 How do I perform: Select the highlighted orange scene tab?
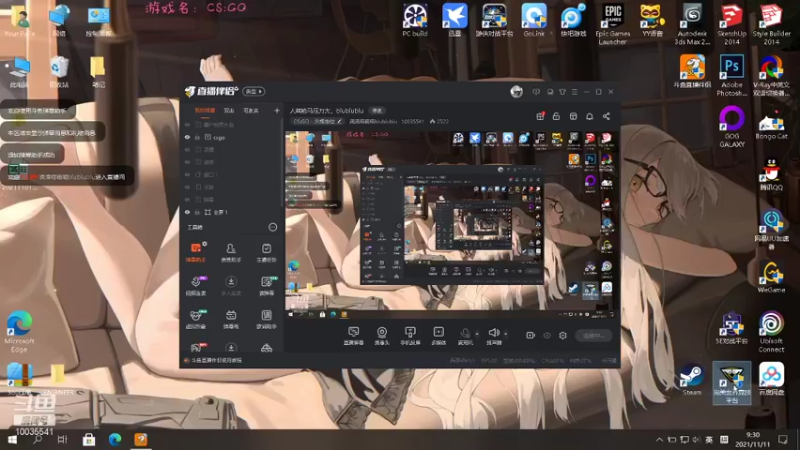click(x=205, y=110)
